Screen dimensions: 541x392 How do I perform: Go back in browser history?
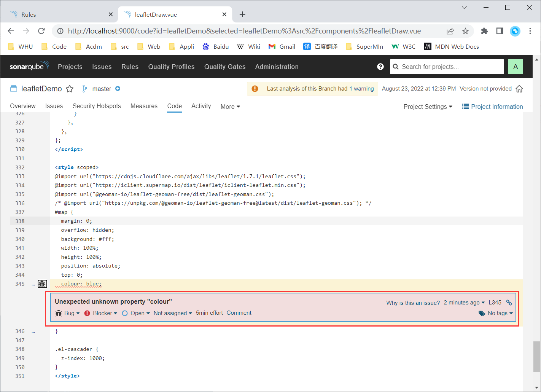(x=11, y=31)
